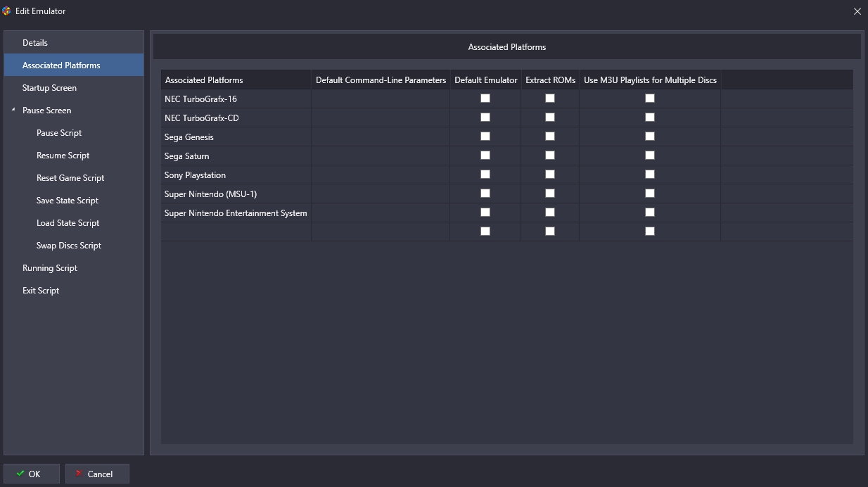Viewport: 868px width, 487px height.
Task: Enable Extract ROMs for Sony Playstation
Action: [x=550, y=175]
